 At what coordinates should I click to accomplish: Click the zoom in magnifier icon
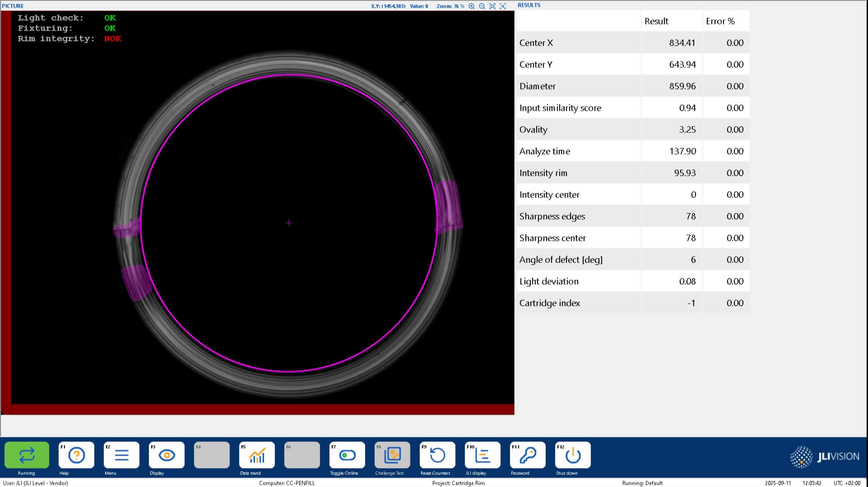point(471,6)
